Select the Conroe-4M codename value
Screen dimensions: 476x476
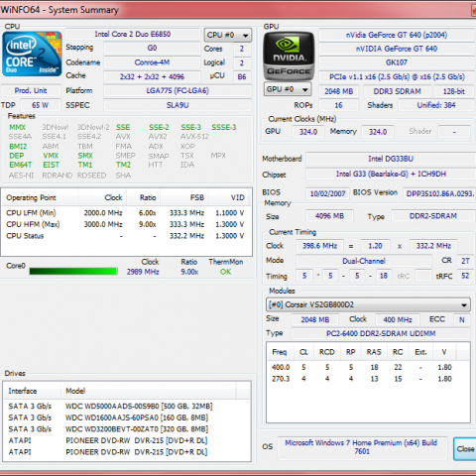pos(152,62)
